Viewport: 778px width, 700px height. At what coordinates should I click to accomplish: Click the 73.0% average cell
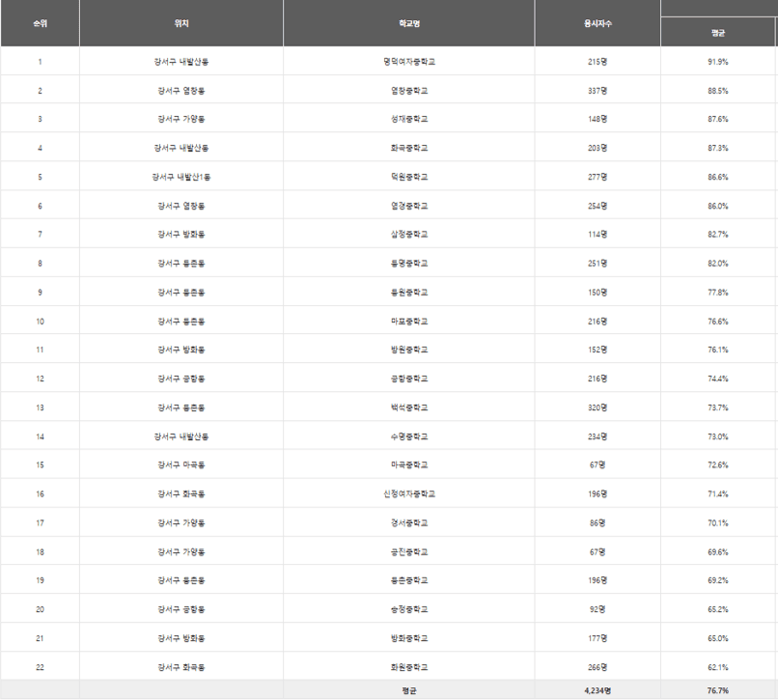(718, 436)
